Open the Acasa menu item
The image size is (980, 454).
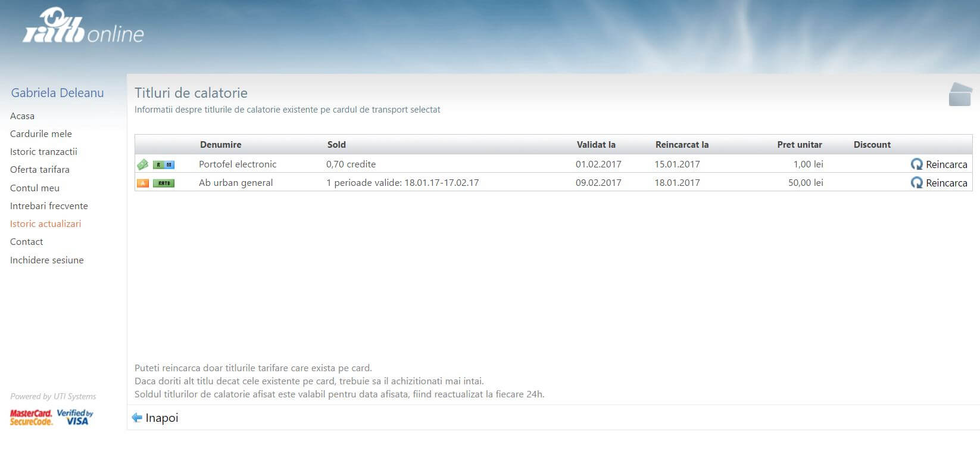pyautogui.click(x=22, y=116)
